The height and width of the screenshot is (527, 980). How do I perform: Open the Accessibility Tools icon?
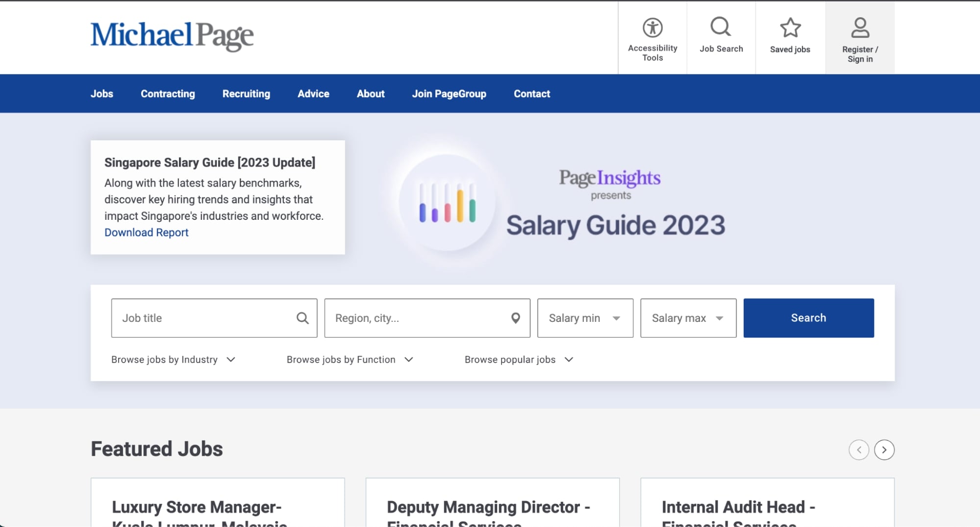[x=653, y=28]
